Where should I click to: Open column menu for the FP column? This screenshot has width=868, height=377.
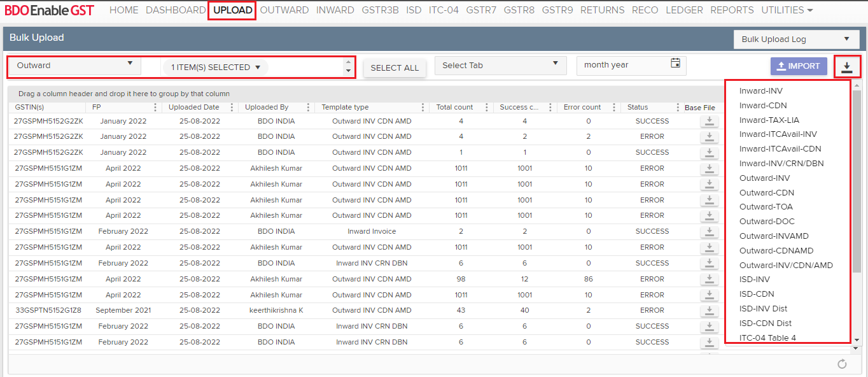pyautogui.click(x=155, y=108)
